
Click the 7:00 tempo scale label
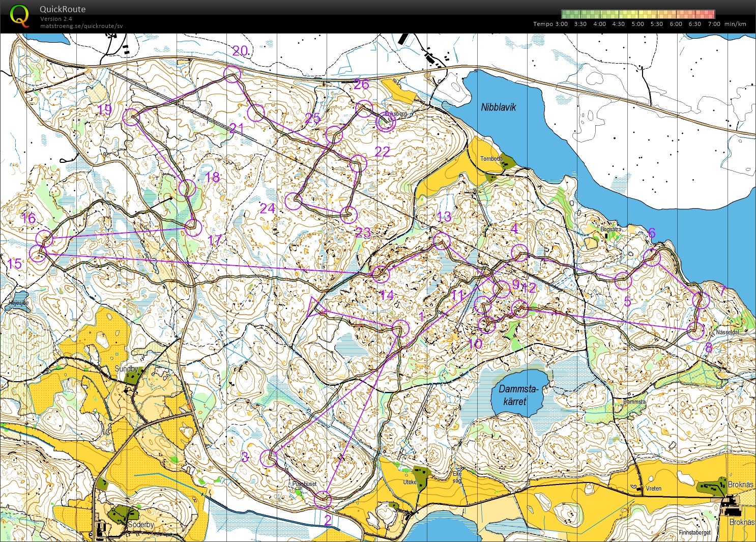pyautogui.click(x=714, y=24)
